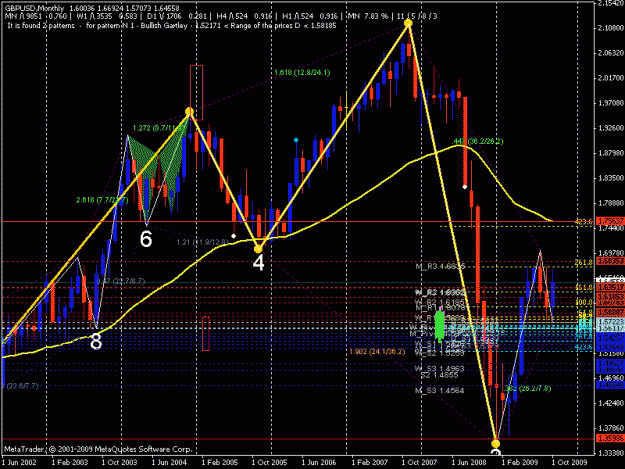Select the low price 1.57073 in header
Screen dimensions: 625x469
click(x=139, y=8)
